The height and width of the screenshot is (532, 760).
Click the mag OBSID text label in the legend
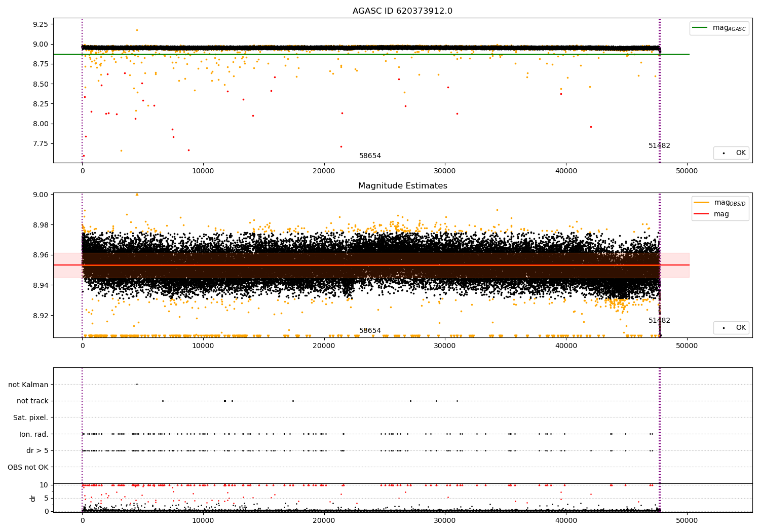pyautogui.click(x=730, y=203)
